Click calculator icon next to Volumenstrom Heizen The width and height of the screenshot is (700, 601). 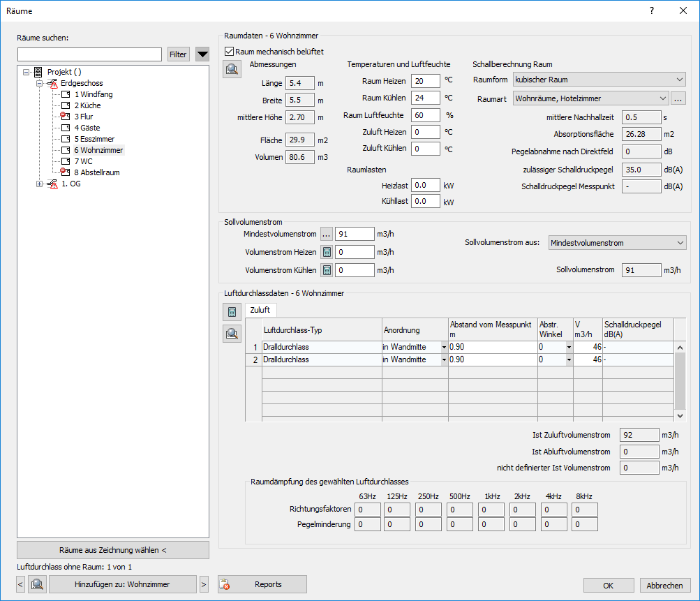[327, 252]
